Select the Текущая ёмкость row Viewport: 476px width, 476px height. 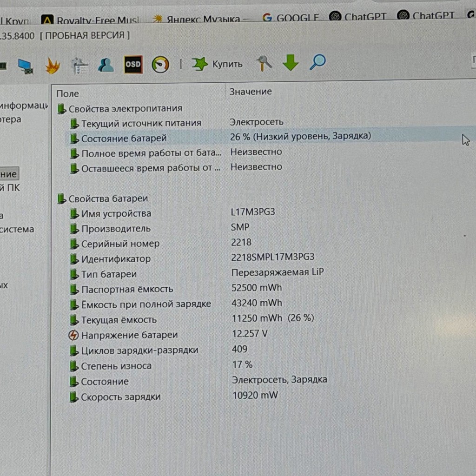point(192,319)
